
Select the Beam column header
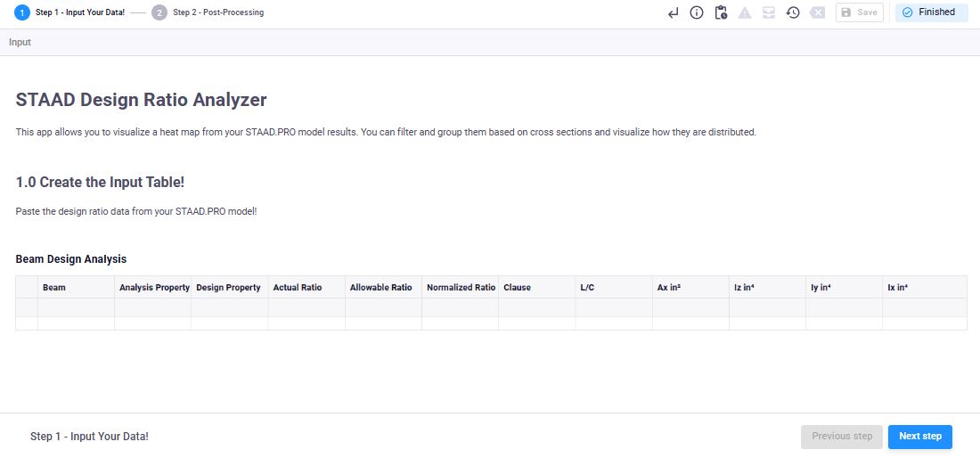point(77,288)
